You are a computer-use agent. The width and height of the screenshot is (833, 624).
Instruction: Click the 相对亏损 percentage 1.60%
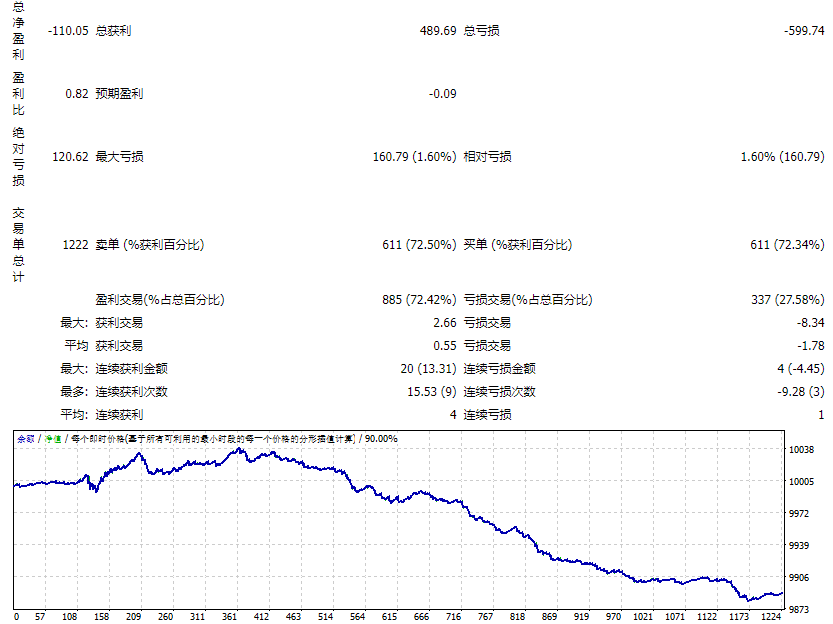coord(756,156)
